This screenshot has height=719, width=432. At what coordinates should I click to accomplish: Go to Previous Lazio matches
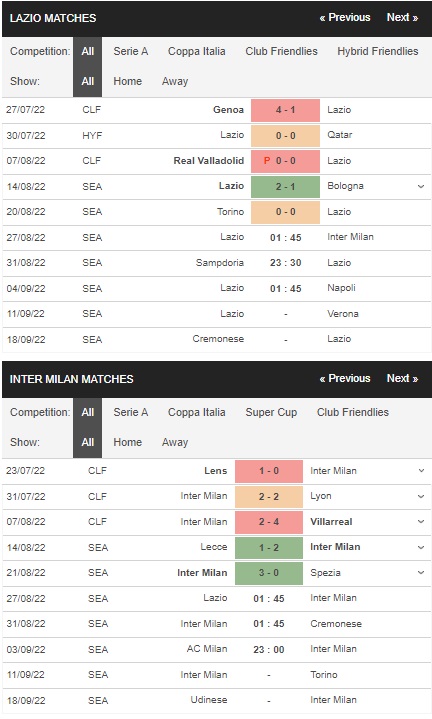(345, 17)
